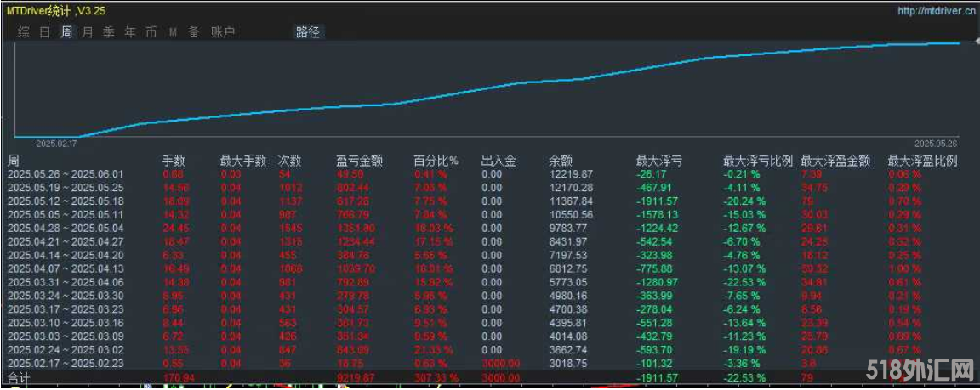Viewport: 980px width, 390px height.
Task: Click the loss ratio -15.03 %
Action: pyautogui.click(x=744, y=214)
